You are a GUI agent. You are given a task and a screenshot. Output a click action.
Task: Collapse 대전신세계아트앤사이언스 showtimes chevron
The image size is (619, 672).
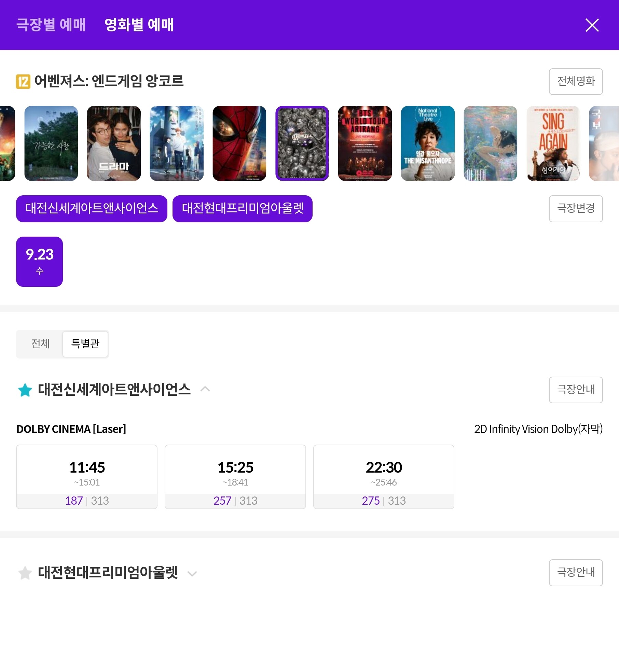tap(205, 389)
